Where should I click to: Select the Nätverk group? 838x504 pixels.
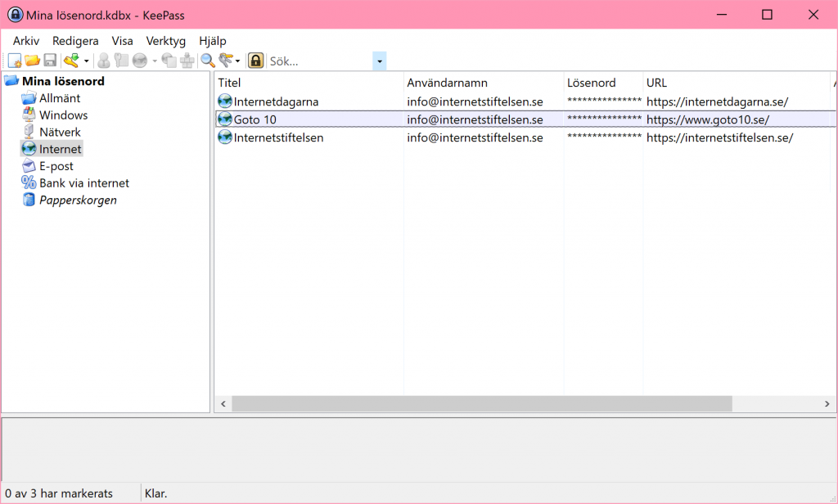click(x=60, y=132)
